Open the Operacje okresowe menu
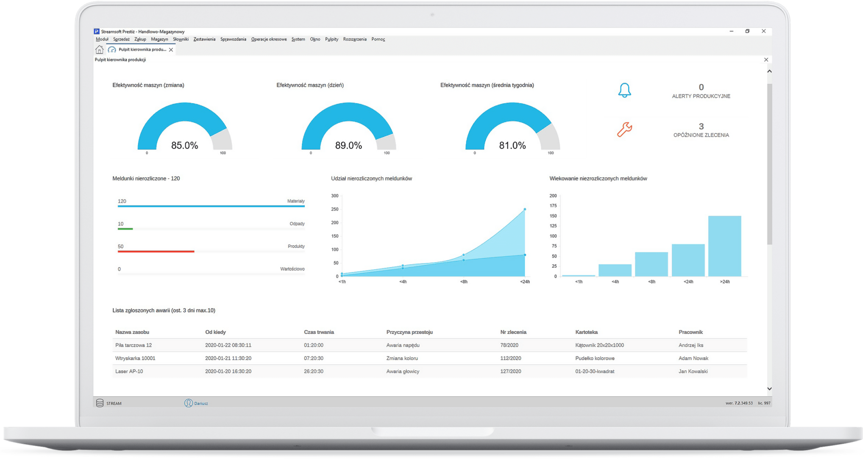The height and width of the screenshot is (472, 868). point(269,39)
